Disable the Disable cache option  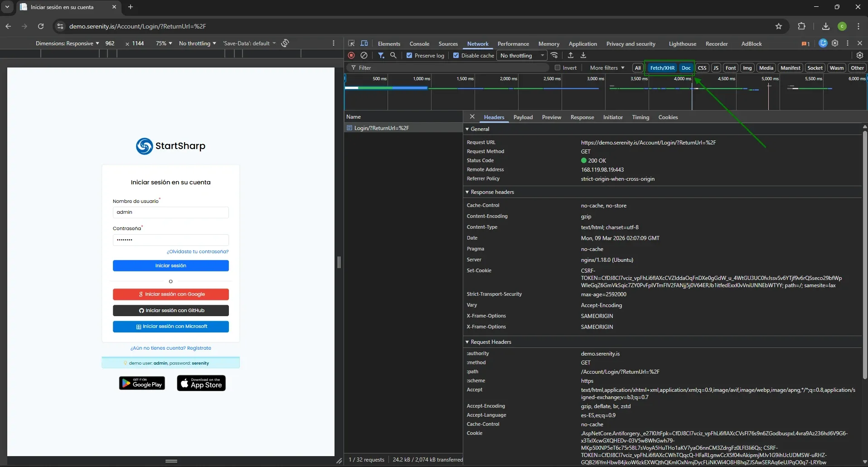pyautogui.click(x=456, y=55)
